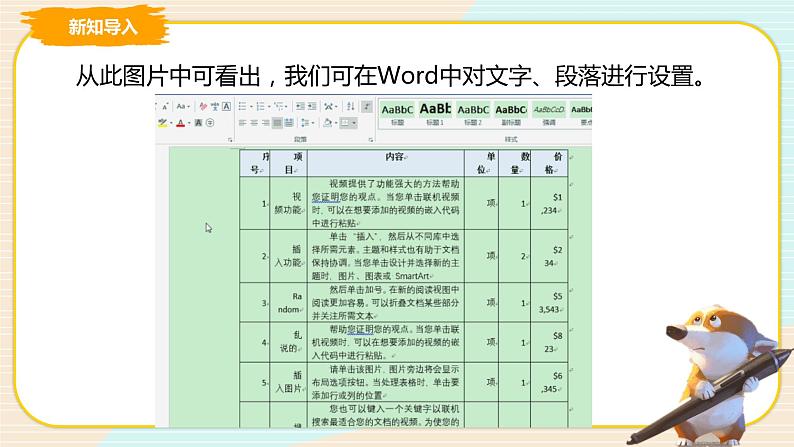Click the Clear Formatting eraser icon
794x447 pixels.
coord(203,106)
